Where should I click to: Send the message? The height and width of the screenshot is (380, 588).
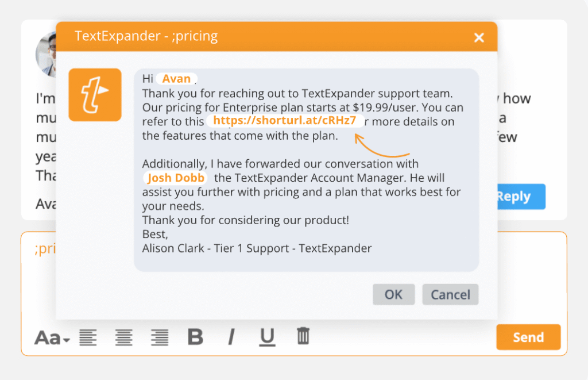click(x=528, y=337)
